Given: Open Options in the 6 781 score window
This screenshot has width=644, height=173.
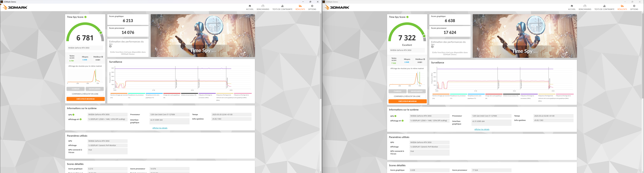Looking at the screenshot, I should [x=312, y=7].
